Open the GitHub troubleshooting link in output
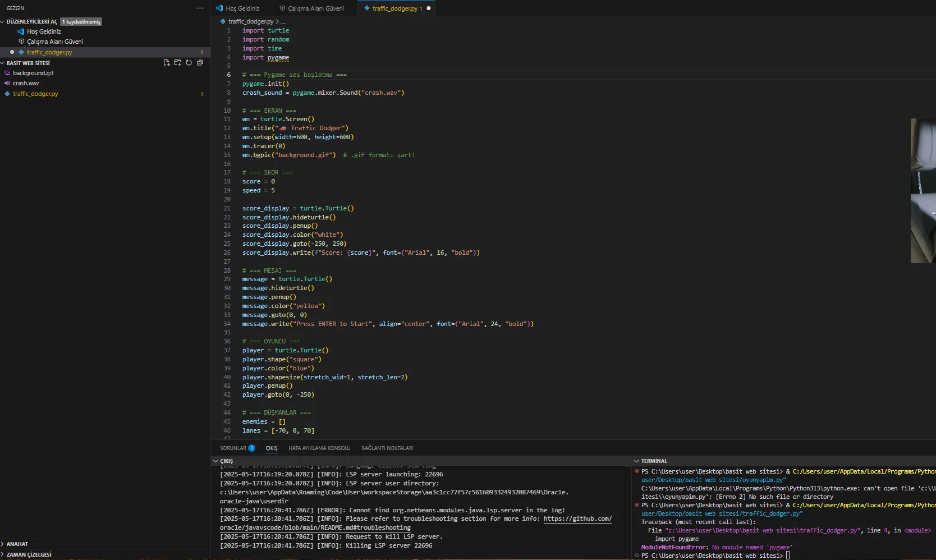This screenshot has width=936, height=560. (577, 519)
